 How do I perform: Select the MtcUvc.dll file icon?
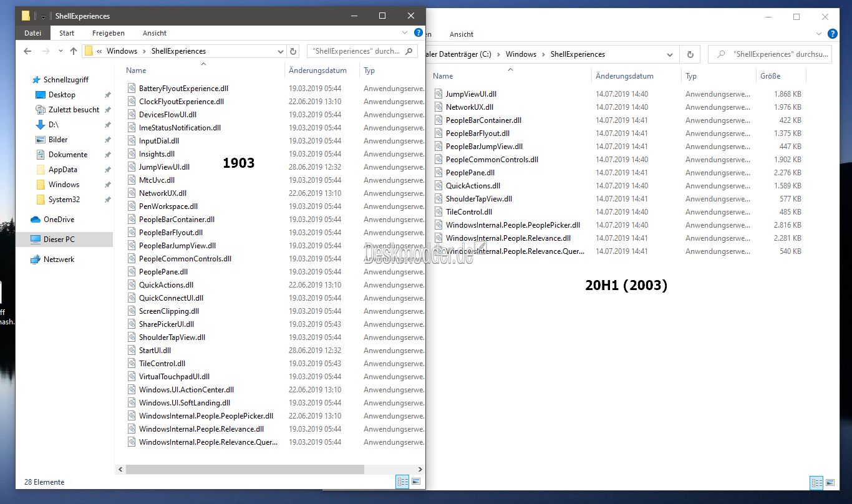[x=132, y=180]
